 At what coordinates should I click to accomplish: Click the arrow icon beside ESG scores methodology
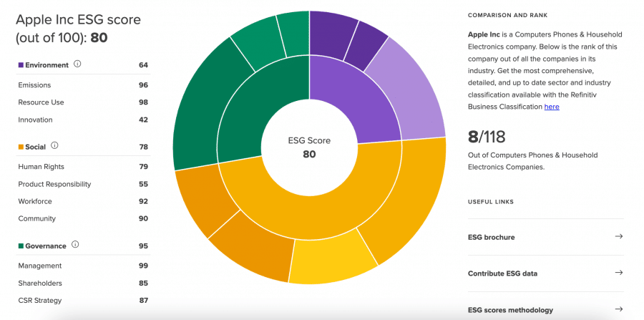click(618, 309)
